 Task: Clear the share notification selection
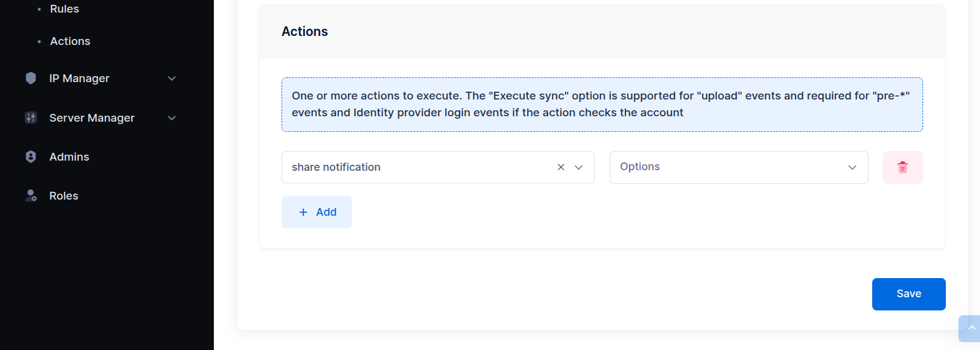coord(561,167)
